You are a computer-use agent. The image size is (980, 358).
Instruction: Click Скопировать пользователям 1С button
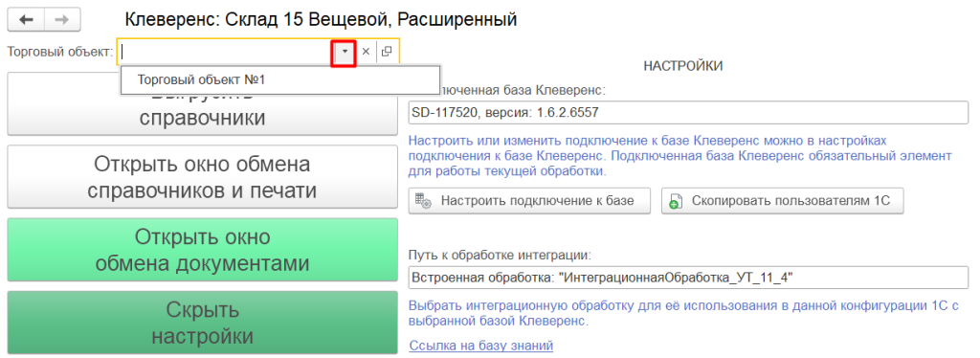click(x=783, y=201)
